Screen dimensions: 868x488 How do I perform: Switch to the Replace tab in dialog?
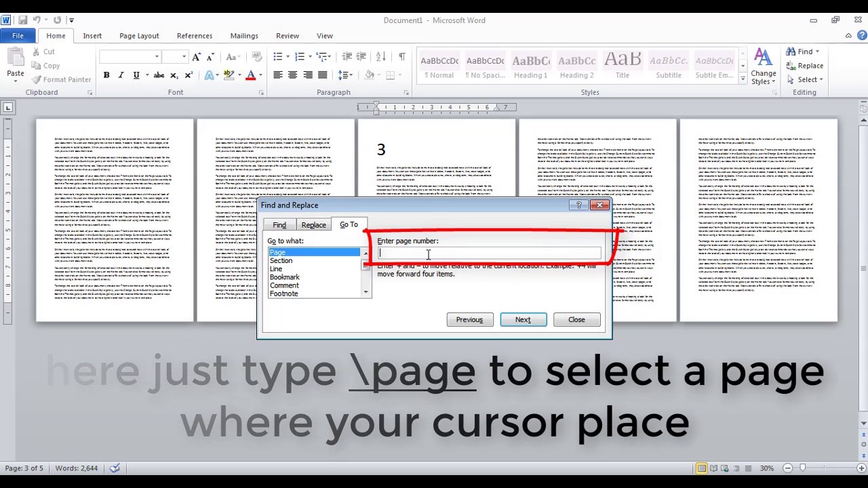[313, 225]
